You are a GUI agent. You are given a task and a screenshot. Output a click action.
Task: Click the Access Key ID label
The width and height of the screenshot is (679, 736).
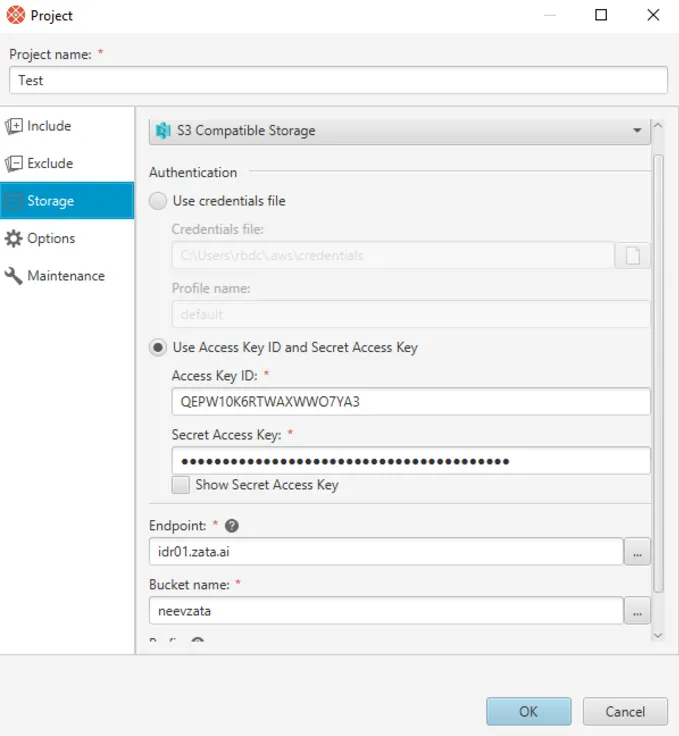click(214, 376)
